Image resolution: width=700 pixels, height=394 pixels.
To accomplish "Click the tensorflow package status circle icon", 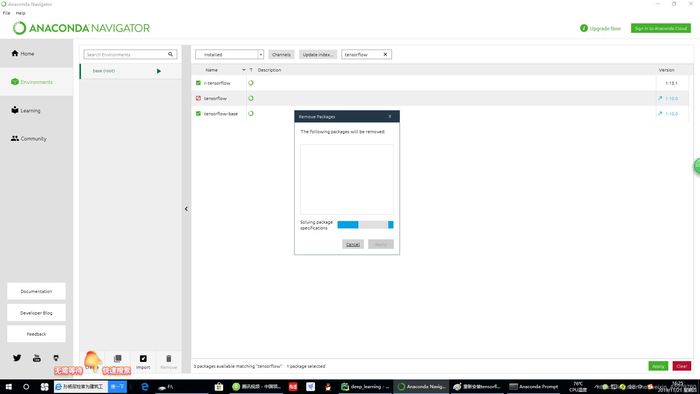I will [251, 98].
